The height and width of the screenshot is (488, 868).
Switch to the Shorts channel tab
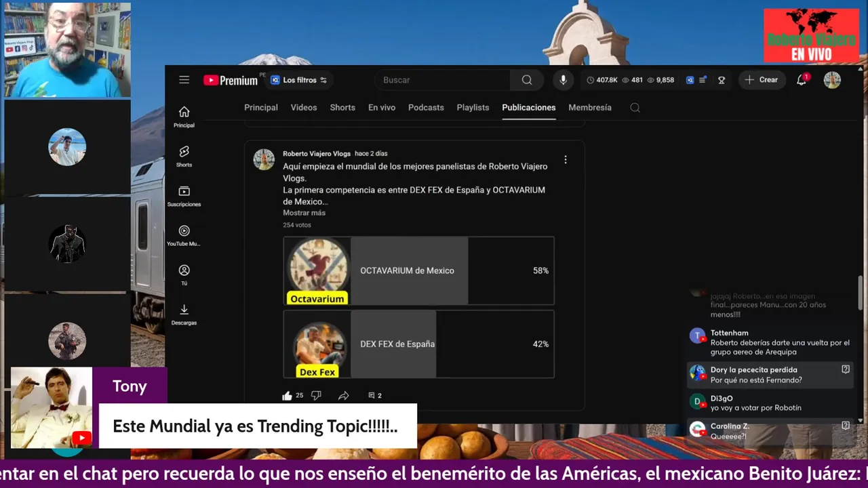pos(342,107)
